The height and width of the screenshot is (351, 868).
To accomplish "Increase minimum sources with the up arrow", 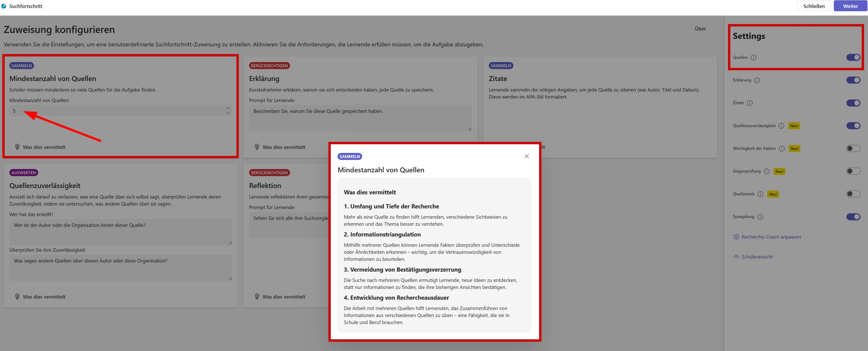I will coord(228,109).
